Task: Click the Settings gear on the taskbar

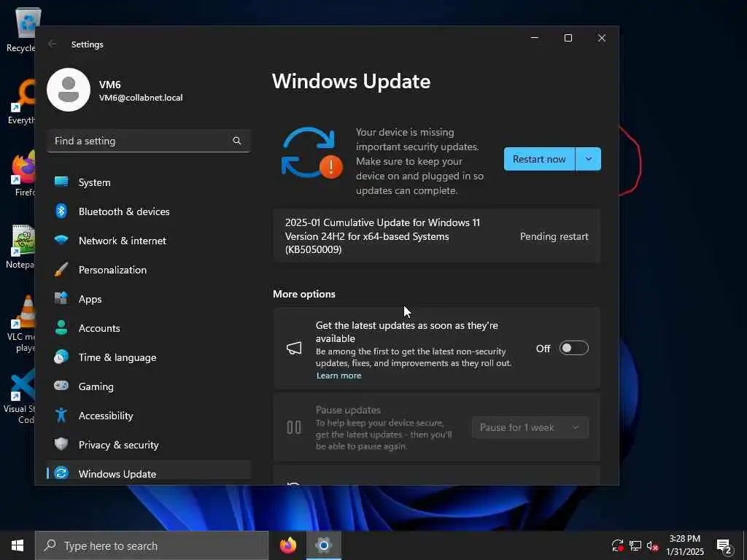Action: [x=323, y=545]
